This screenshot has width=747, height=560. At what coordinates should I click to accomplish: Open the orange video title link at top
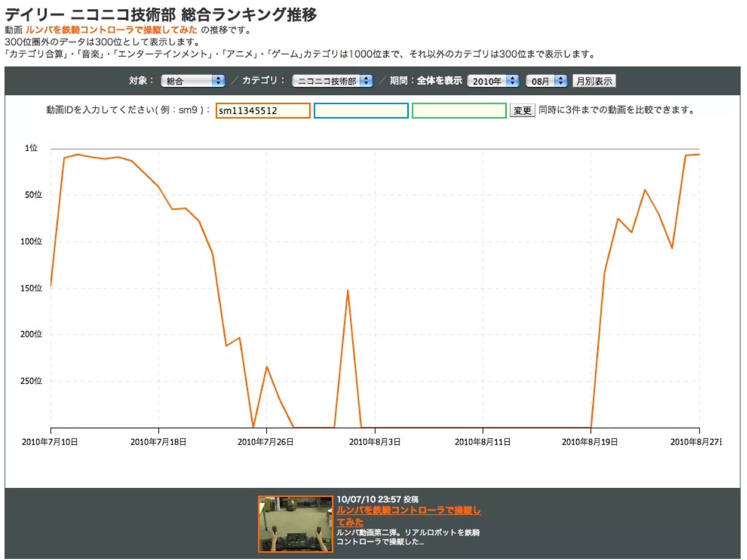tap(111, 30)
